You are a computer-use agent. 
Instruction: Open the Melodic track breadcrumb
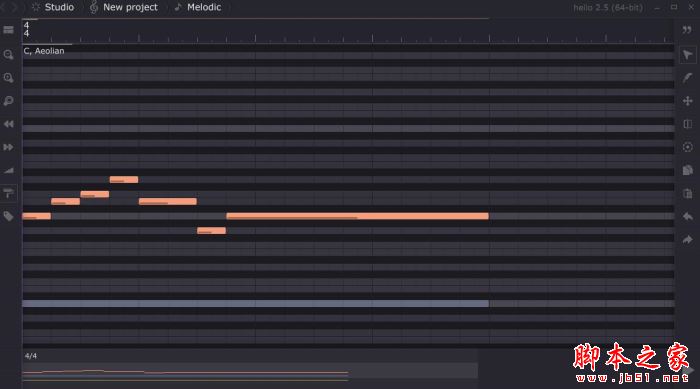(198, 7)
